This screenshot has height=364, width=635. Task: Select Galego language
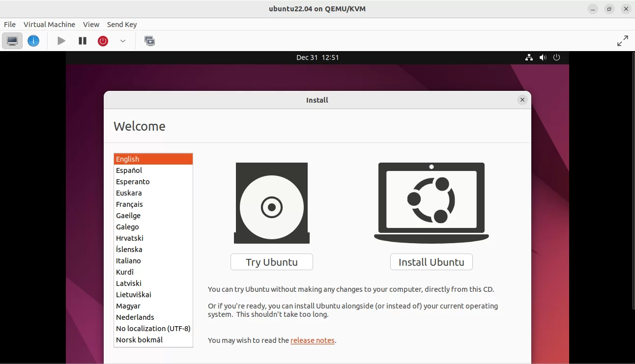pyautogui.click(x=153, y=227)
